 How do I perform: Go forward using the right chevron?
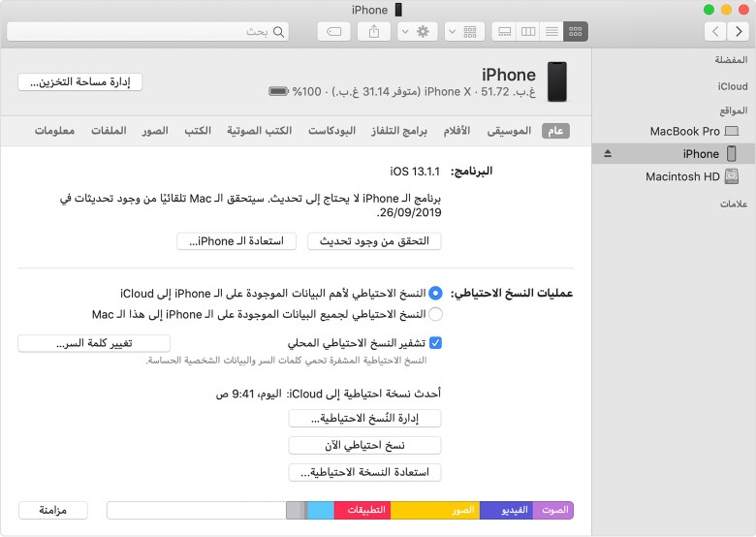coord(739,32)
